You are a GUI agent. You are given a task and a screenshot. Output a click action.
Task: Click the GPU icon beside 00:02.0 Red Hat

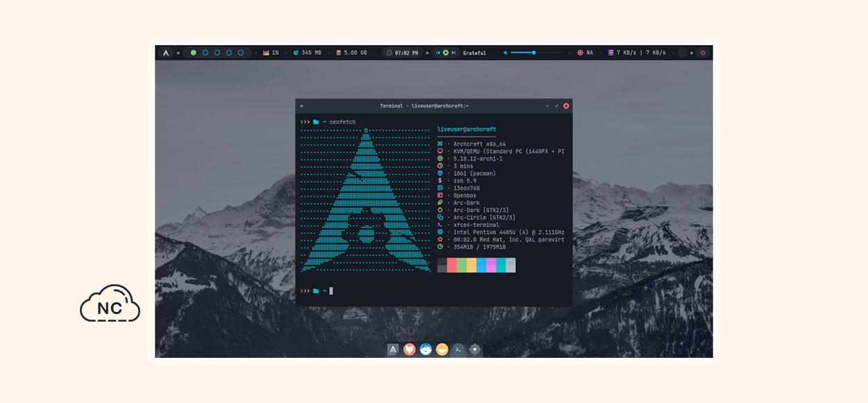(440, 239)
